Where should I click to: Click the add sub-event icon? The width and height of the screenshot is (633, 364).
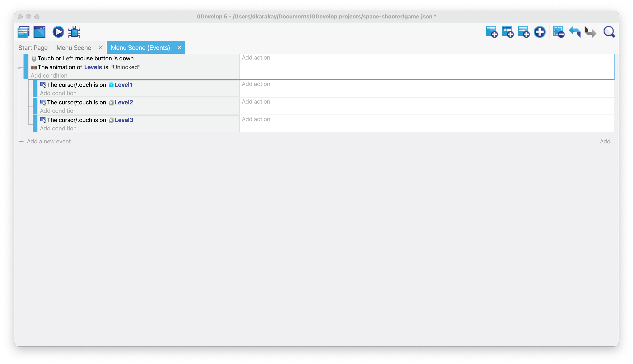pyautogui.click(x=508, y=32)
